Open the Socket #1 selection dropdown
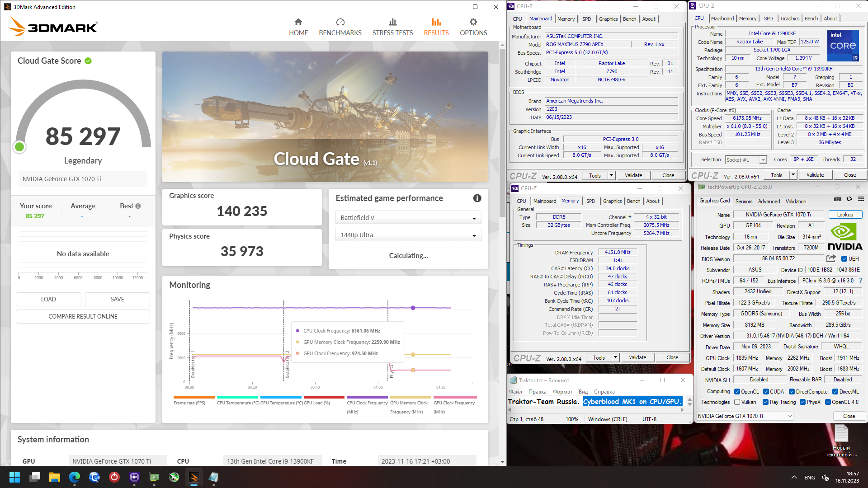The width and height of the screenshot is (868, 488). pos(746,160)
